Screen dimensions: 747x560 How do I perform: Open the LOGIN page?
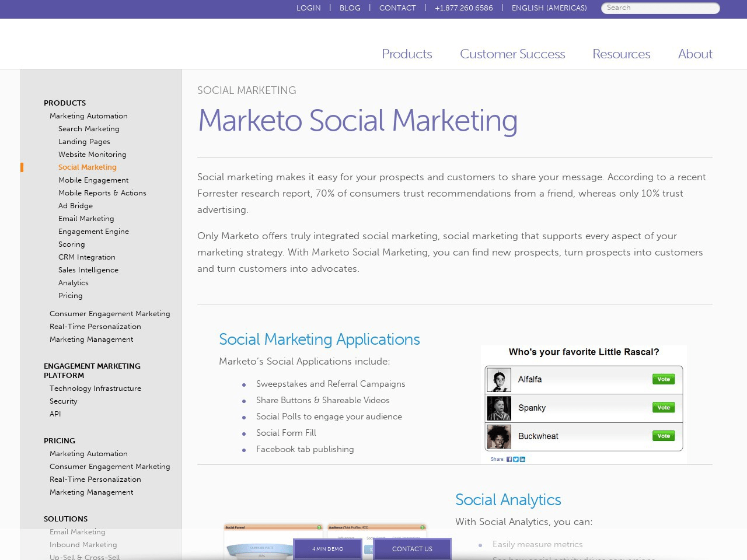(x=309, y=8)
